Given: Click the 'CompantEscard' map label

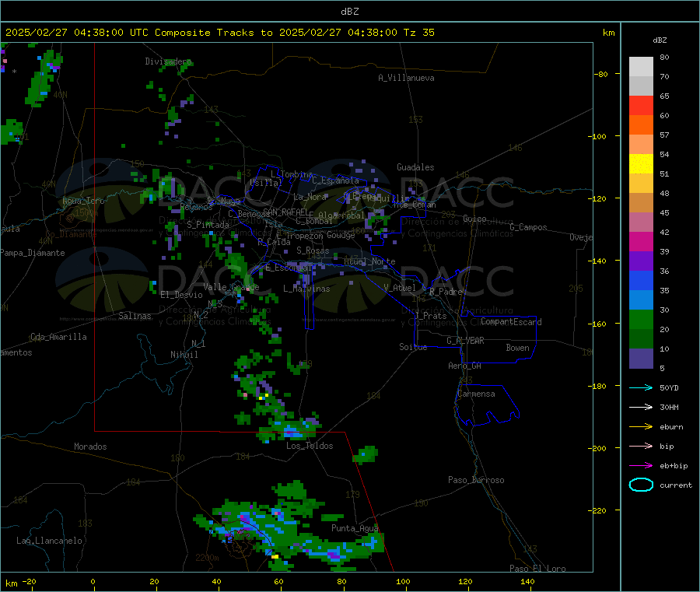Looking at the screenshot, I should click(x=511, y=321).
